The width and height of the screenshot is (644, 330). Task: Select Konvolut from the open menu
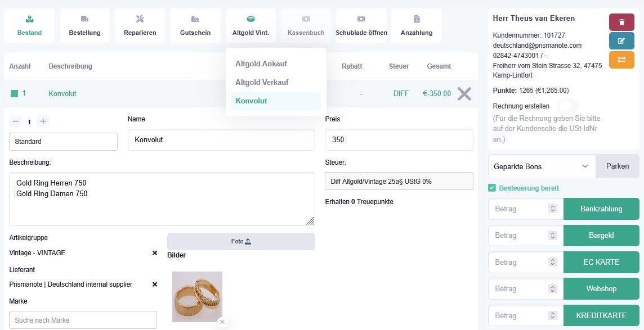[251, 101]
